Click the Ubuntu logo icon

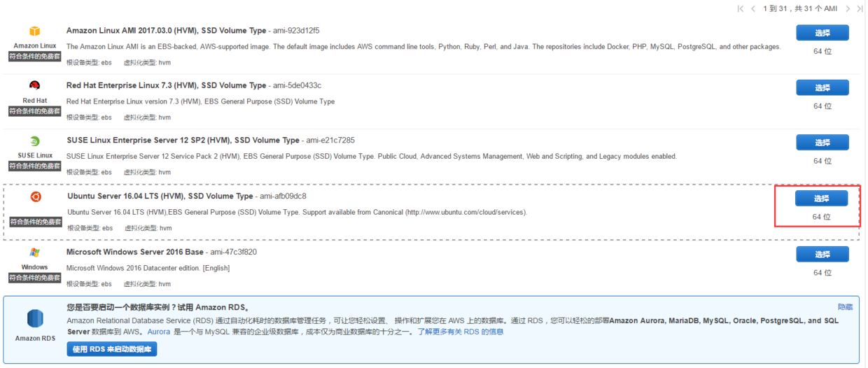[35, 197]
